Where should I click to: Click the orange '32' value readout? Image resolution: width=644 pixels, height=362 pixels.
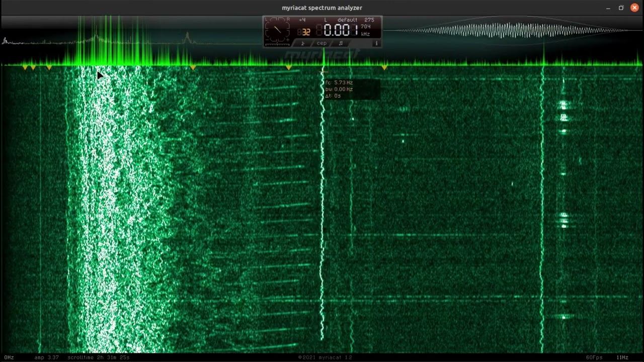(x=306, y=32)
